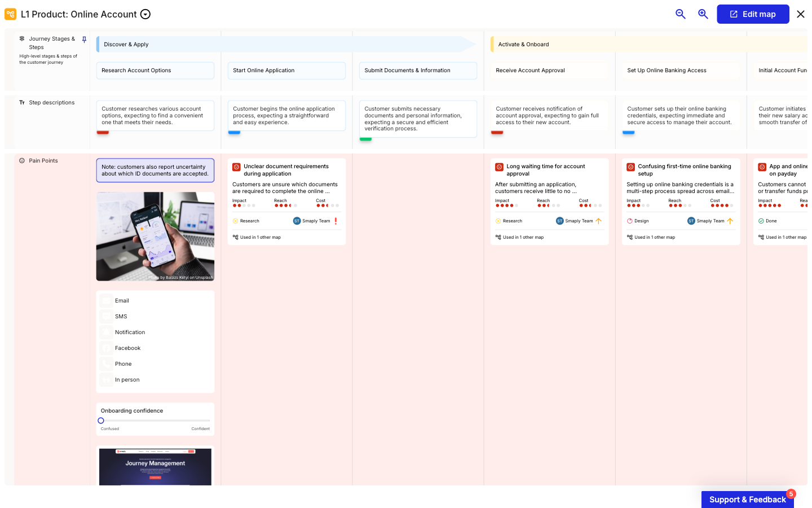This screenshot has height=508, width=812.
Task: Select the SMS channel entry
Action: coord(155,317)
